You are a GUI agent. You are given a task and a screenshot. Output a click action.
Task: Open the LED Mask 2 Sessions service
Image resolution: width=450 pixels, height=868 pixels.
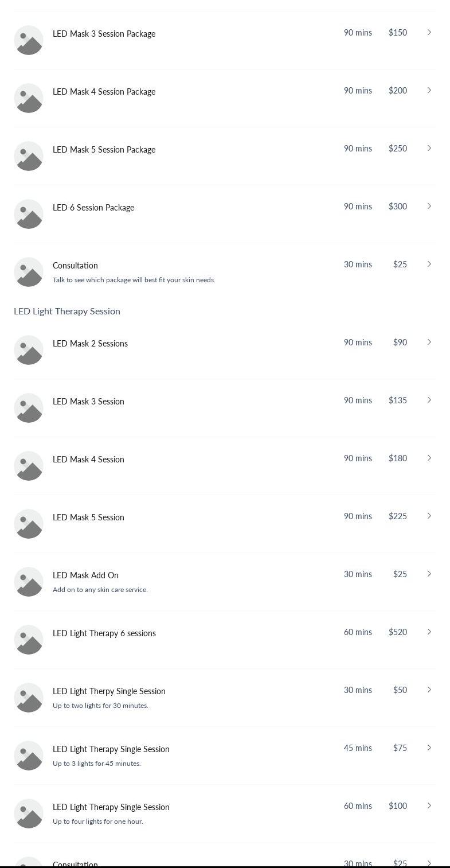(x=225, y=350)
